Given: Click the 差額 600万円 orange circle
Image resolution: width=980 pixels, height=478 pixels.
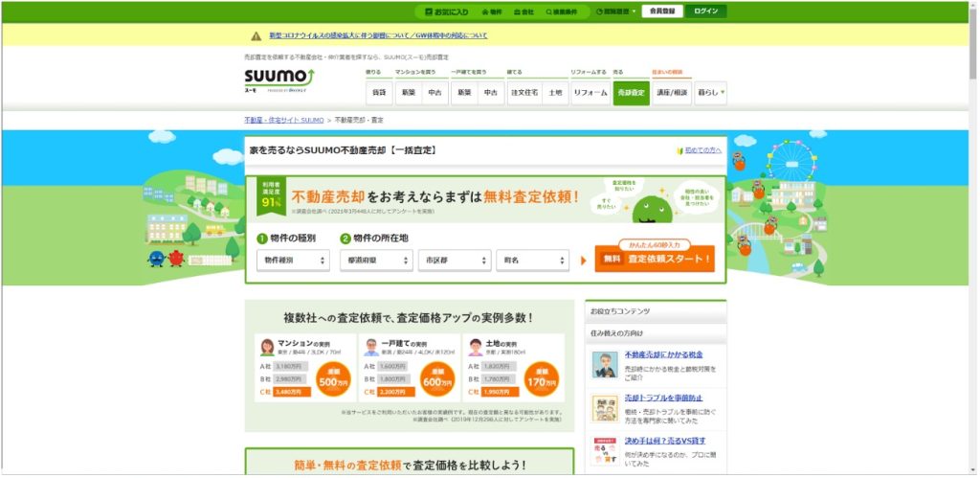Looking at the screenshot, I should tap(437, 379).
